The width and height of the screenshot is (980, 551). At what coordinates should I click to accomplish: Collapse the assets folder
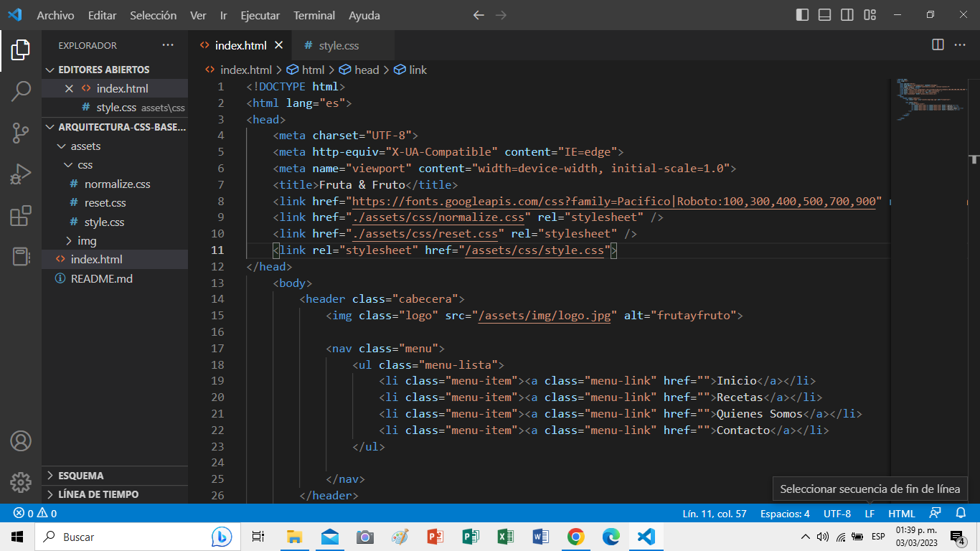115,146
